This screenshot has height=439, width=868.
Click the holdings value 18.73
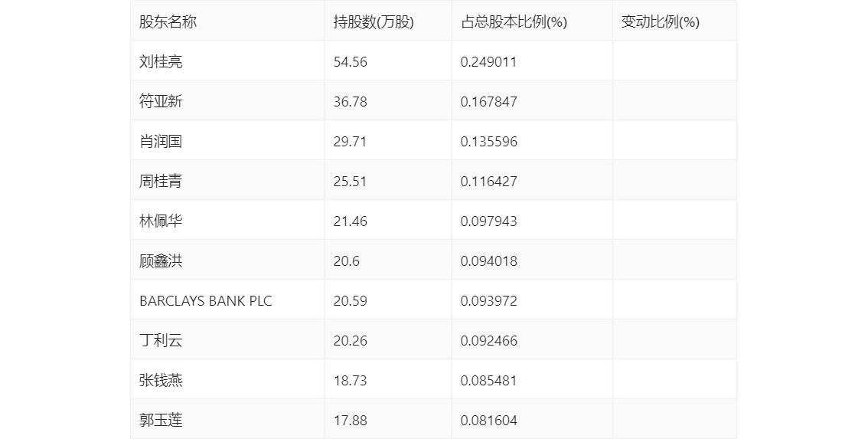click(x=351, y=381)
